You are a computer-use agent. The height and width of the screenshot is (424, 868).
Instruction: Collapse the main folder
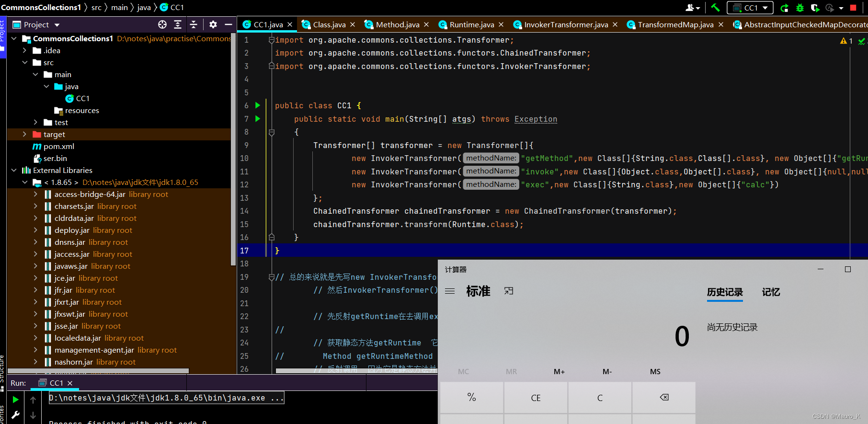coord(35,74)
